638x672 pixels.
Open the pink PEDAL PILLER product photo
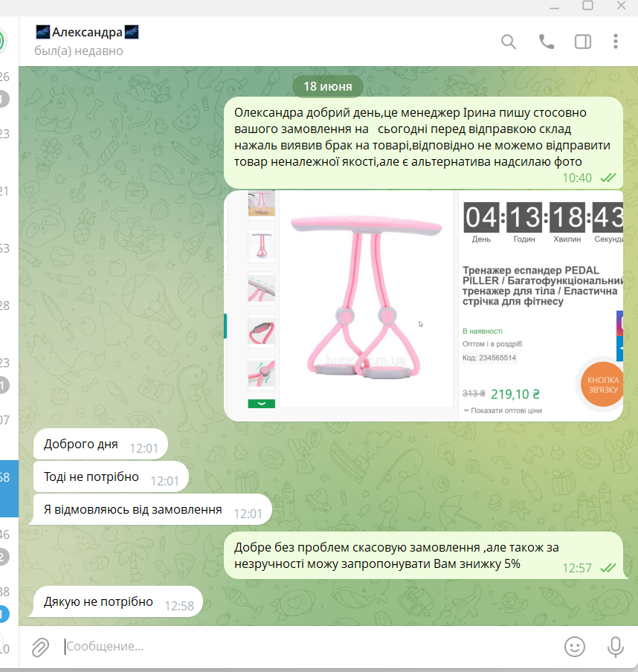coord(424,306)
